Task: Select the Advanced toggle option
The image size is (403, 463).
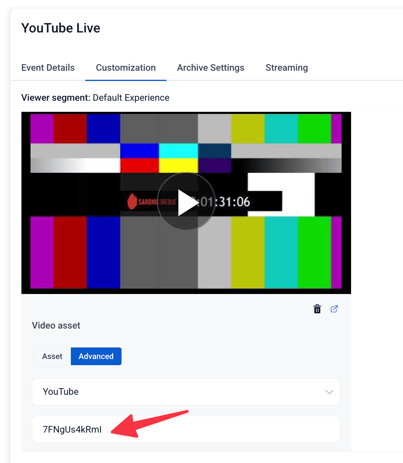Action: (96, 356)
